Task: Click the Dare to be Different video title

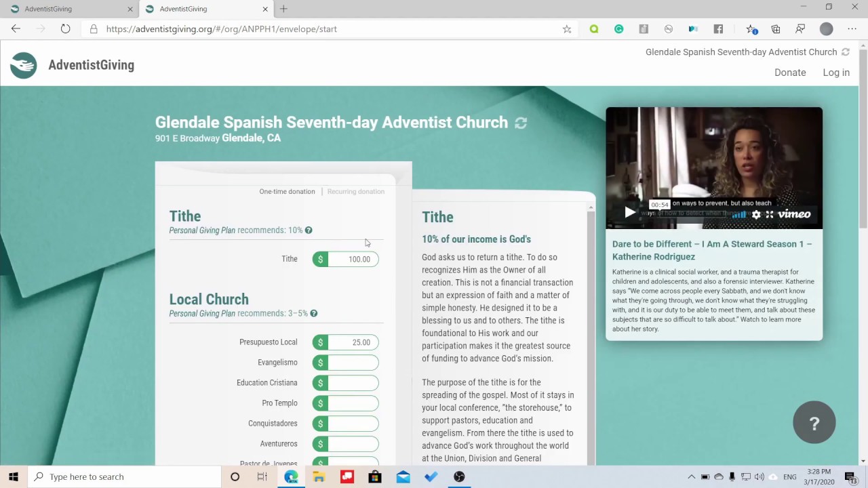Action: (x=712, y=250)
